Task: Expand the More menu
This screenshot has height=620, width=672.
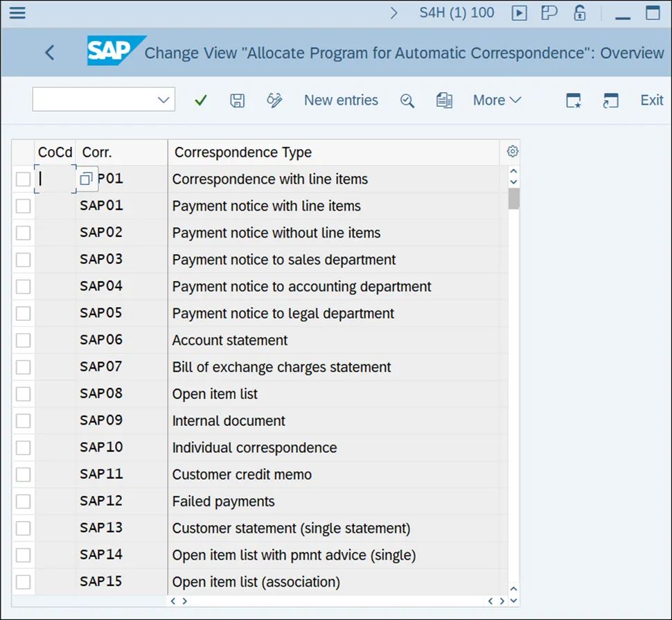Action: click(x=497, y=100)
